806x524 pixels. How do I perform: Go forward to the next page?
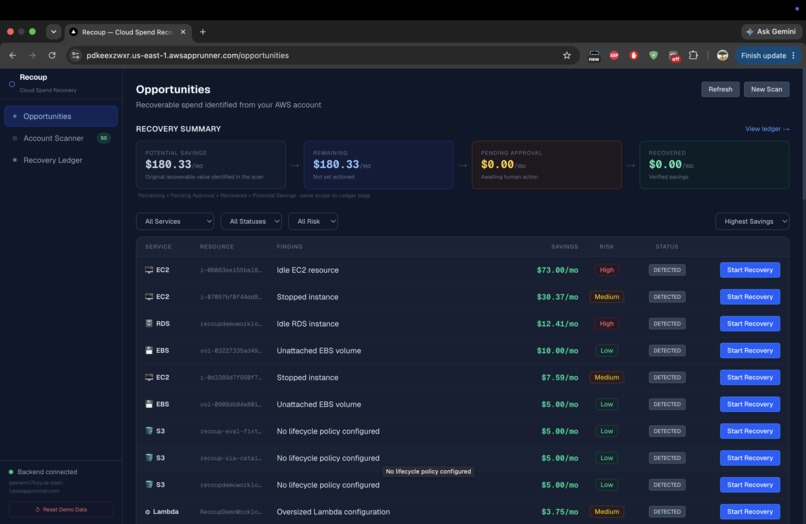(x=32, y=56)
